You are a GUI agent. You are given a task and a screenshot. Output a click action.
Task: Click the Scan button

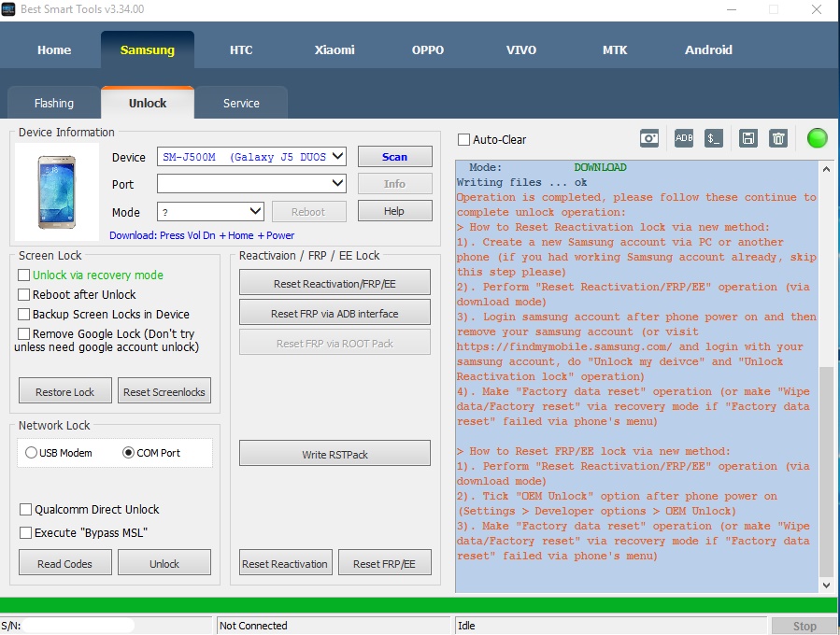[395, 156]
